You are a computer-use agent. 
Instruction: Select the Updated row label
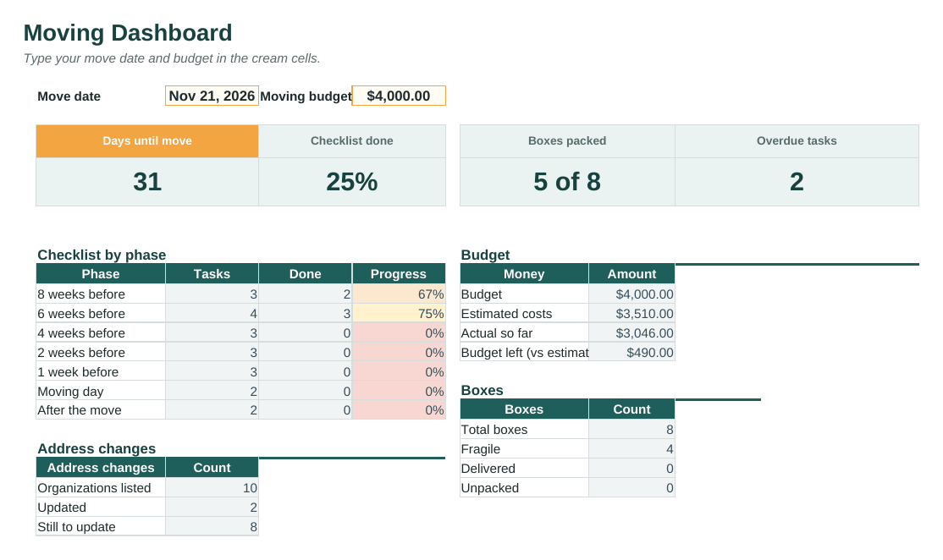(x=101, y=508)
